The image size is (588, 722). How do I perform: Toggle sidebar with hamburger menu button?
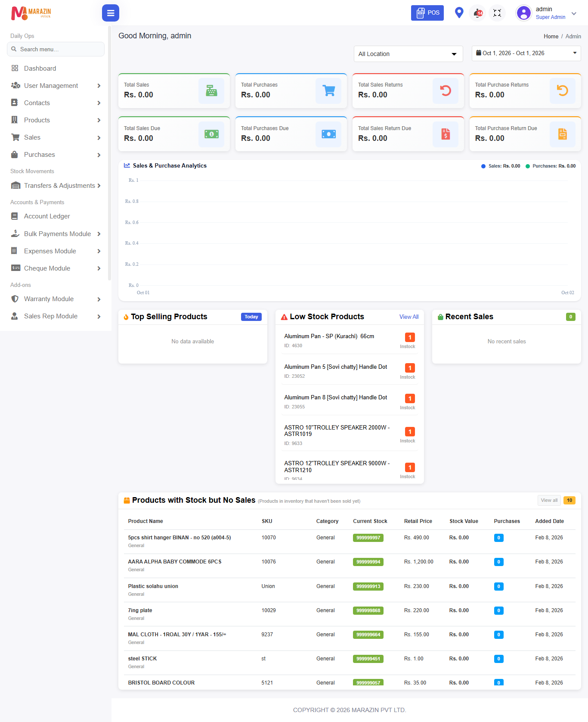[x=111, y=13]
